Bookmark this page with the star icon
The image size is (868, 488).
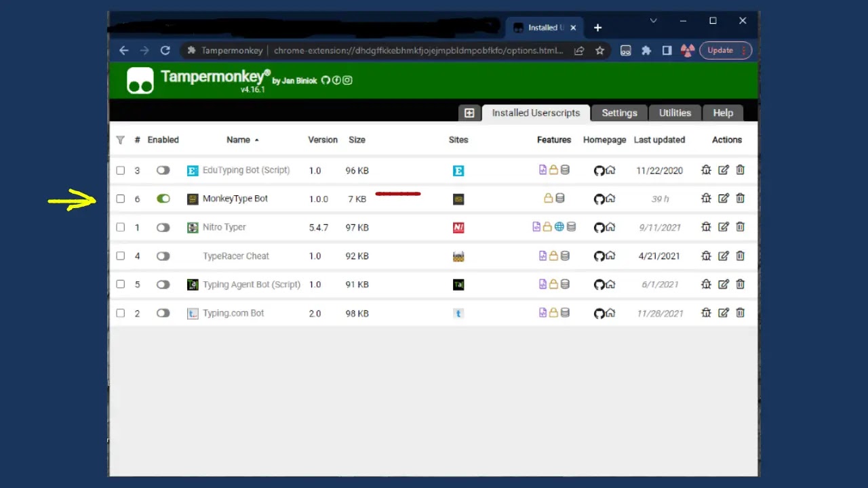599,50
